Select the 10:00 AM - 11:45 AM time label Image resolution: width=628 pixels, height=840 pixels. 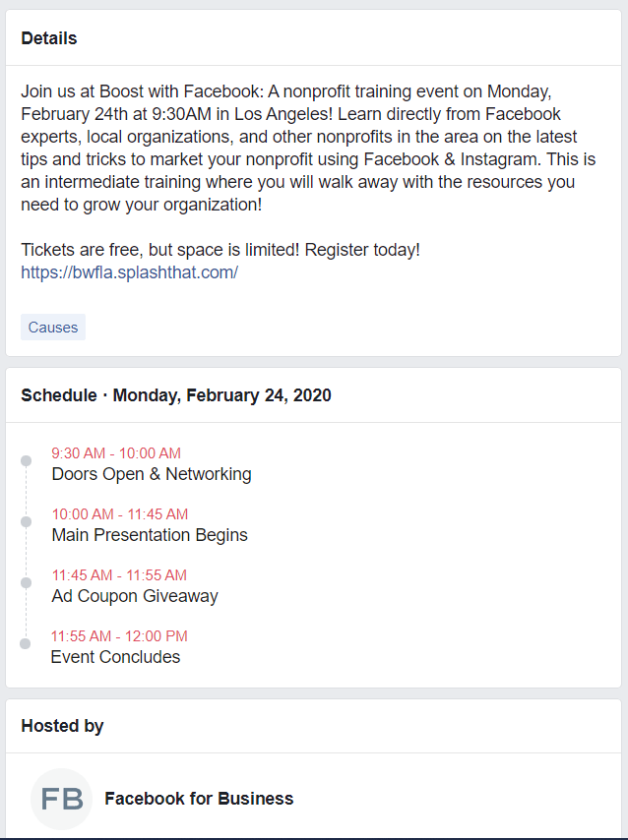click(x=120, y=513)
